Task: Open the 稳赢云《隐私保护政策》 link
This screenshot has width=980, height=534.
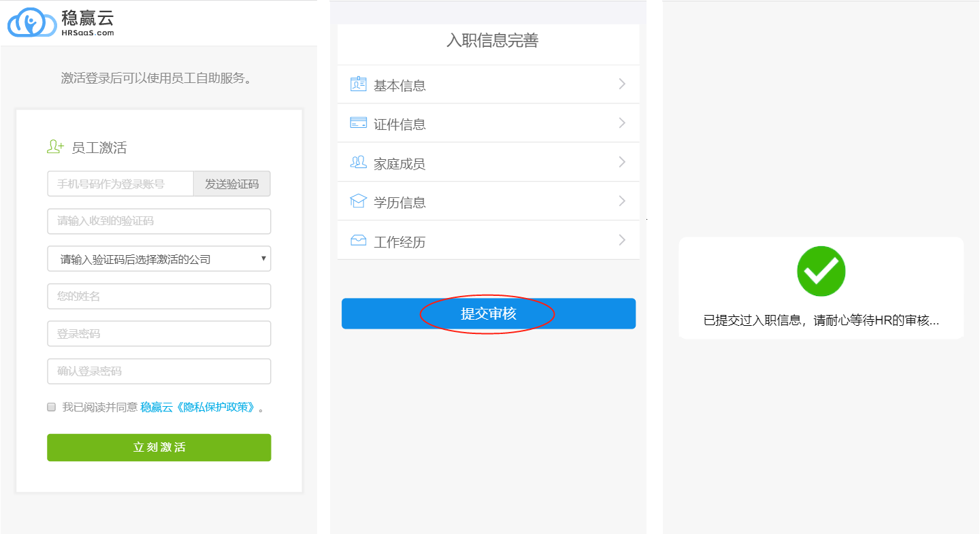Action: [199, 407]
